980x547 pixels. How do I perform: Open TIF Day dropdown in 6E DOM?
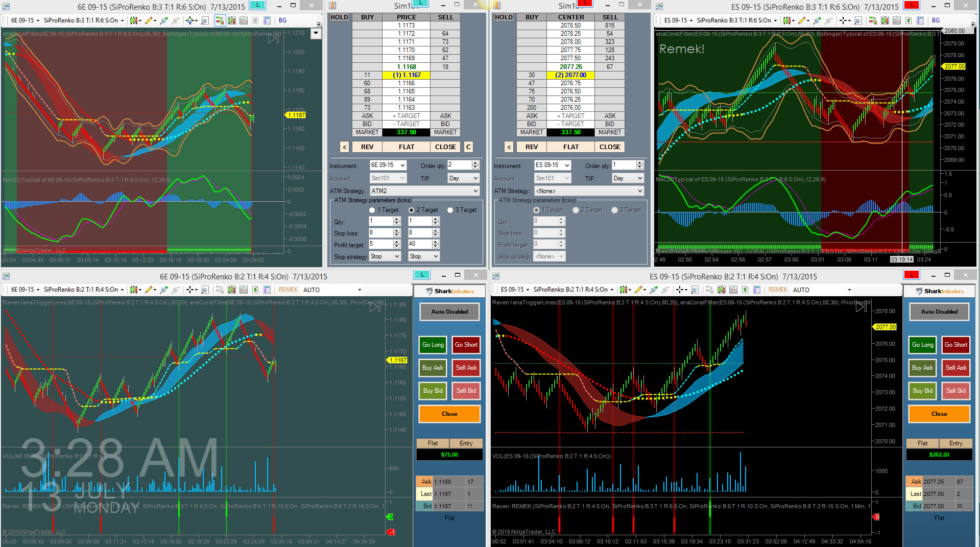point(464,178)
